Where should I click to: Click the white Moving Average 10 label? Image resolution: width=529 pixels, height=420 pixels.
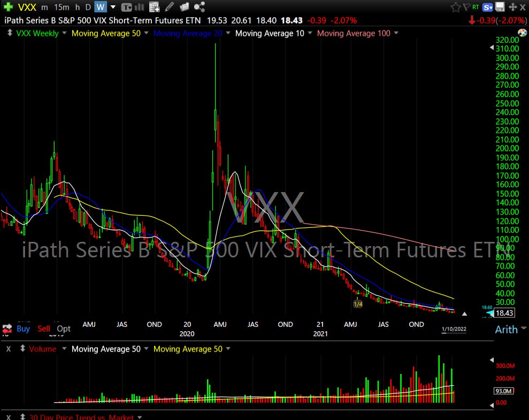coord(270,33)
